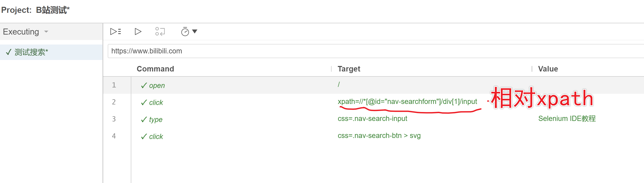Select the click command in row 2

click(x=156, y=103)
